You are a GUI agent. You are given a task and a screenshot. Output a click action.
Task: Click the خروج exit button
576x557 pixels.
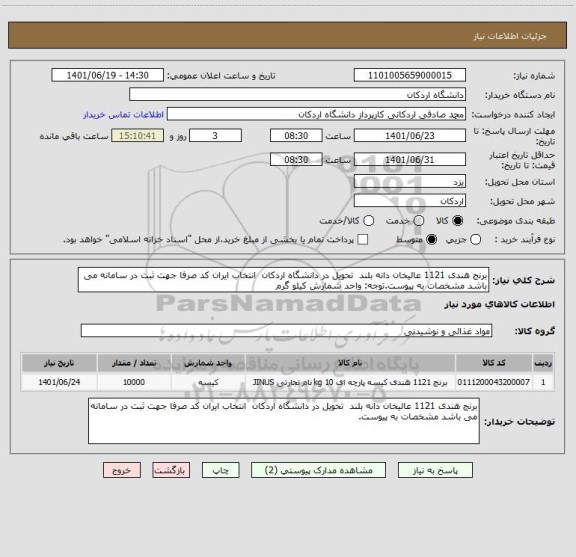(122, 470)
